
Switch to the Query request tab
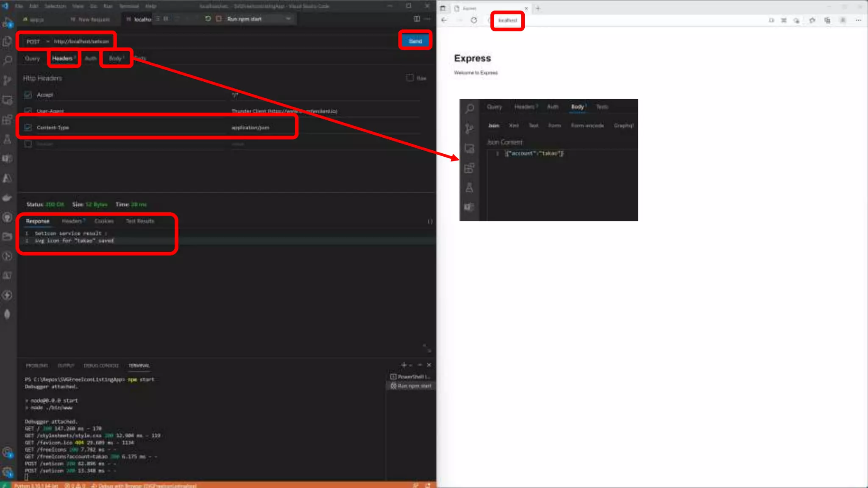(x=32, y=58)
